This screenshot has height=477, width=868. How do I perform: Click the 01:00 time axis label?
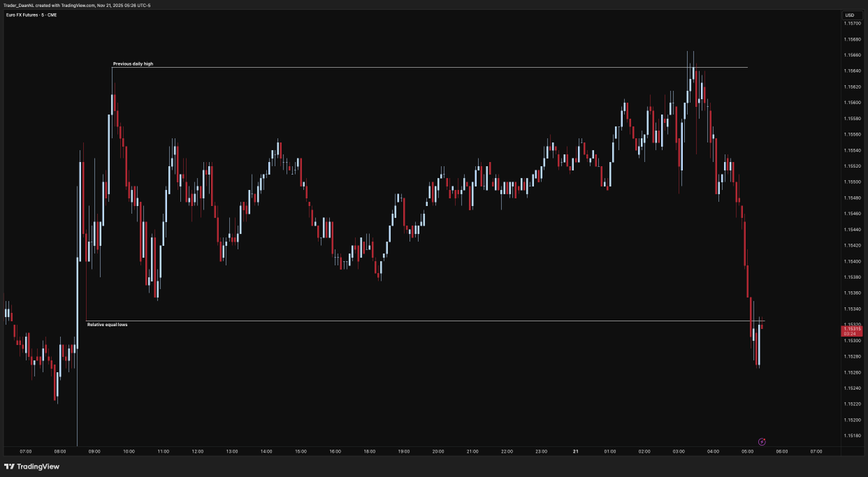point(610,452)
